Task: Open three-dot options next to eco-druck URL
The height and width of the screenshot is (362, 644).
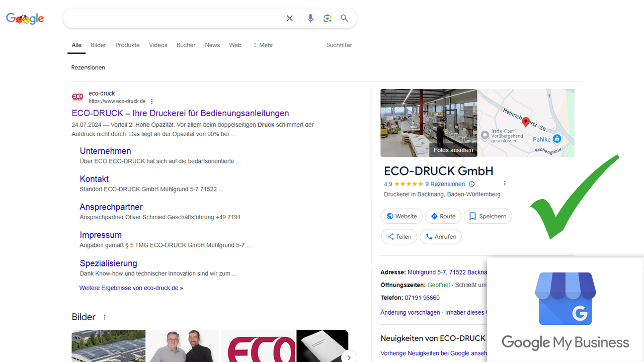Action: point(152,102)
